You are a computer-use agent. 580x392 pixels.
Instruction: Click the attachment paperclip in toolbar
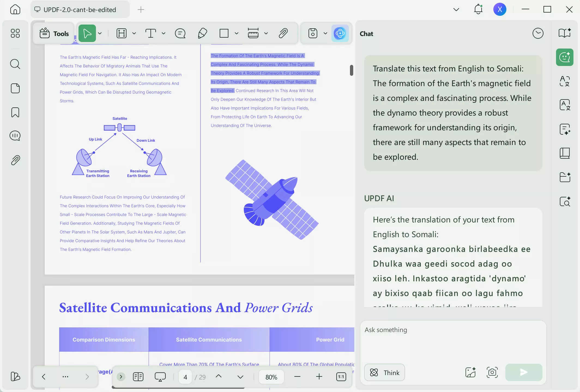(x=283, y=33)
